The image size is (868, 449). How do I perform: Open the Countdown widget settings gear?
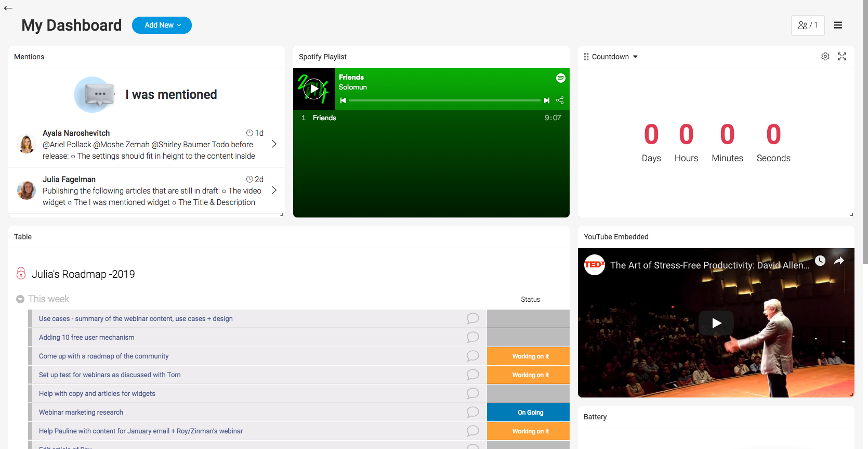[825, 56]
